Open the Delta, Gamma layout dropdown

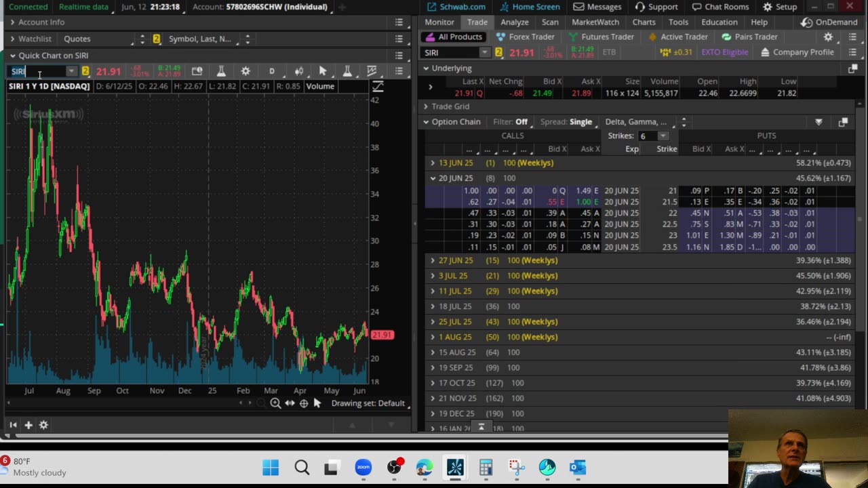[639, 122]
